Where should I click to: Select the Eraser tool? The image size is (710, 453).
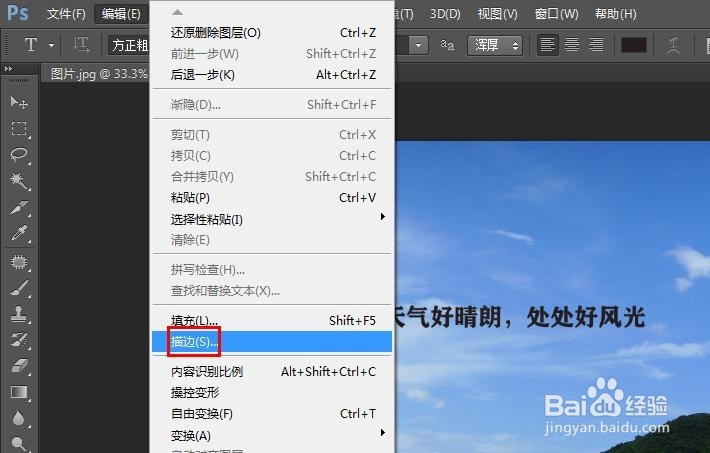(19, 366)
